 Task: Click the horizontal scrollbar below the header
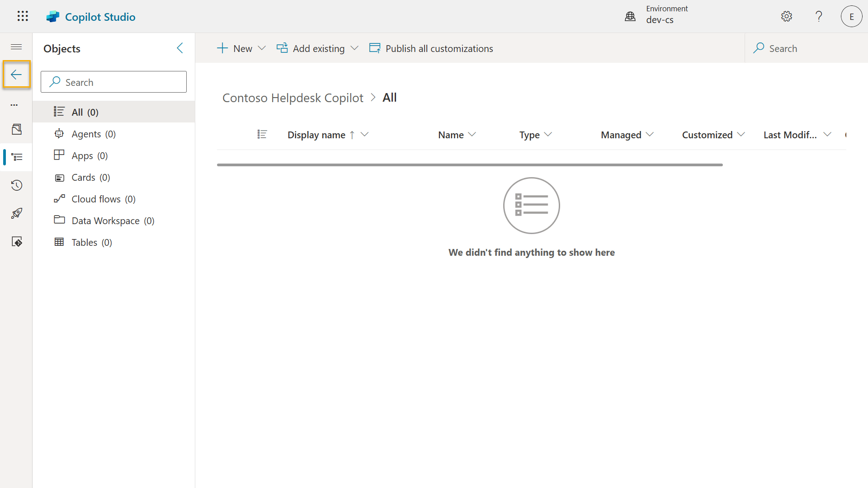pos(470,165)
